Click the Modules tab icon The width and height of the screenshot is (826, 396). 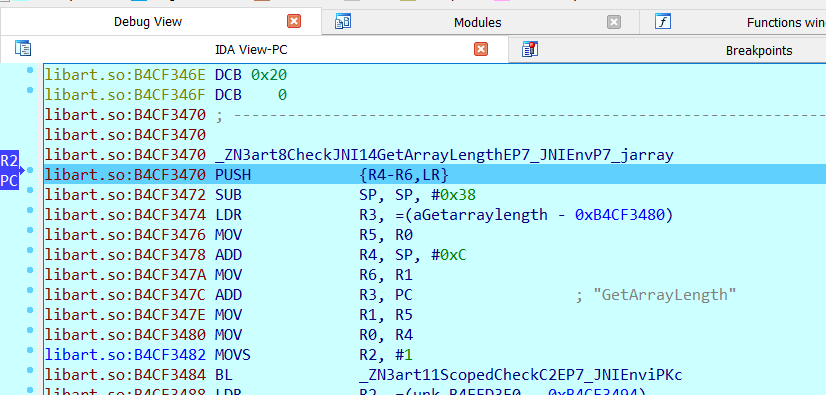[x=342, y=22]
